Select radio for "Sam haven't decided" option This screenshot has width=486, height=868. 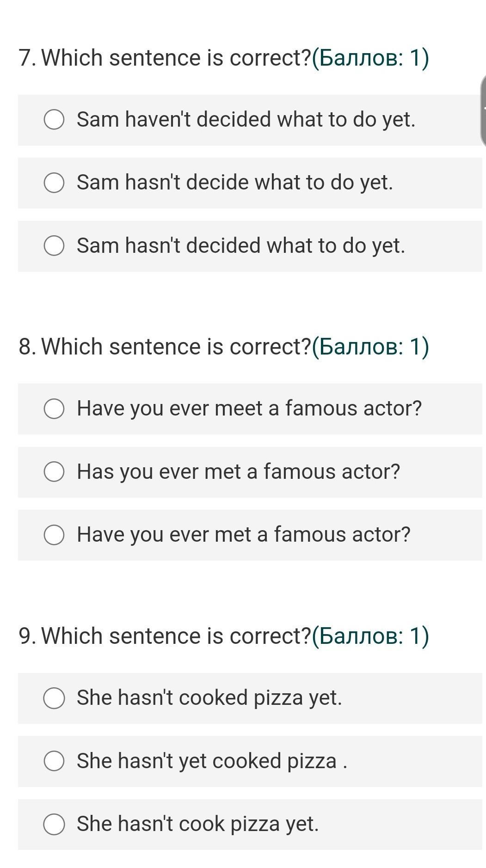(54, 120)
